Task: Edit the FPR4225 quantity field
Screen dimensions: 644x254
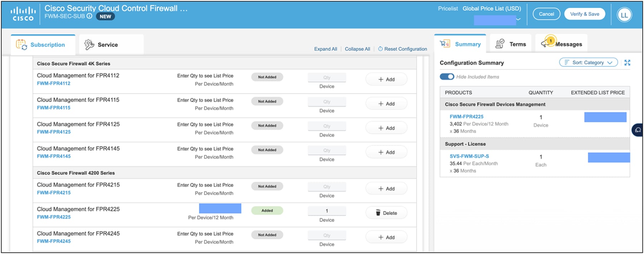Action: tap(327, 211)
